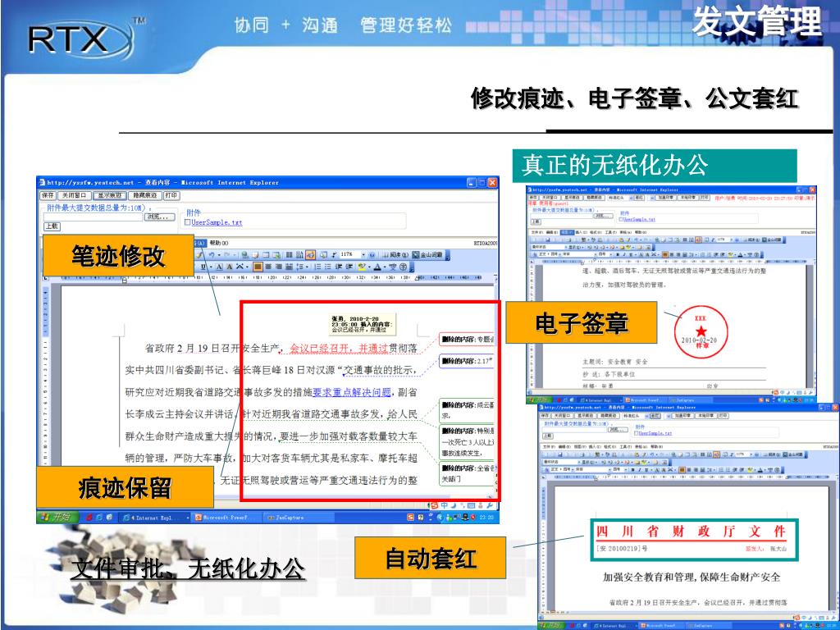This screenshot has height=630, width=840.
Task: Click the Phonetic Guide 变 icon
Action: 393,267
